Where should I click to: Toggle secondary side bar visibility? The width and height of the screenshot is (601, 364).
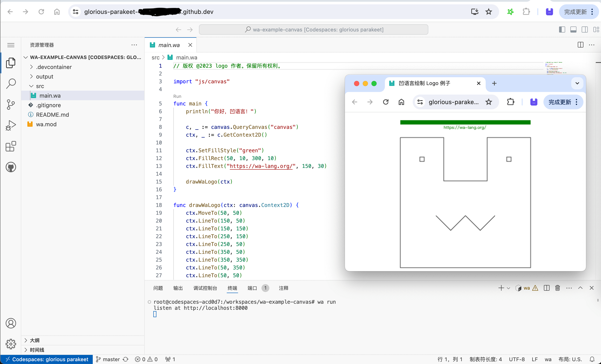tap(585, 30)
